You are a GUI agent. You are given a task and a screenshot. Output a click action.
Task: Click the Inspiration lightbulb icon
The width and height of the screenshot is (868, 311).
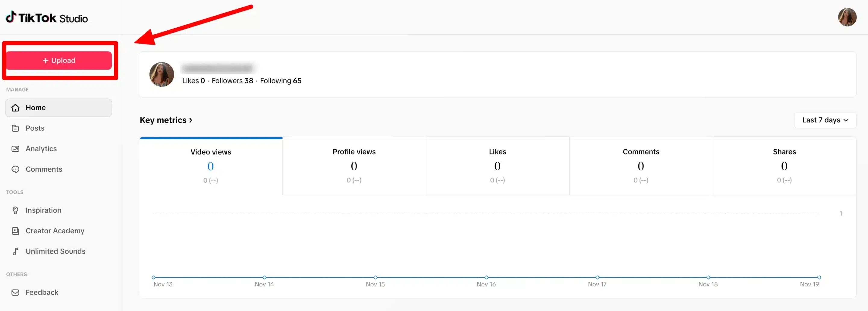click(15, 210)
